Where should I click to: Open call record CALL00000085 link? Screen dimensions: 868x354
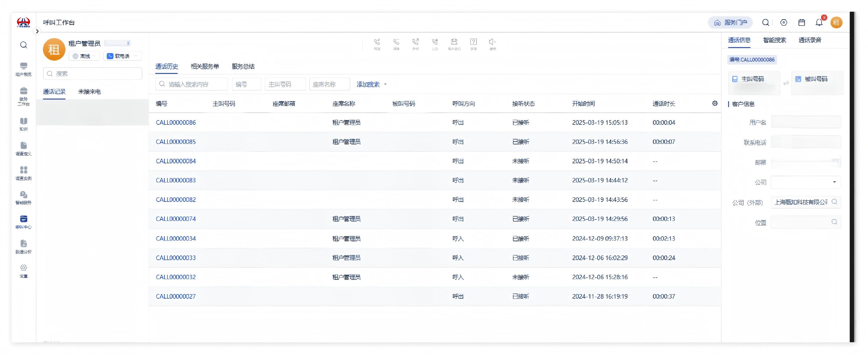[176, 142]
